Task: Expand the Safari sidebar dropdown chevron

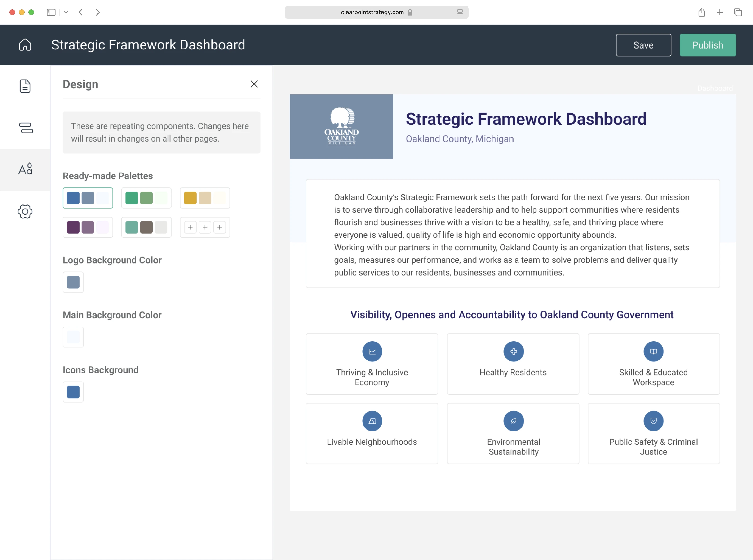Action: coord(66,13)
